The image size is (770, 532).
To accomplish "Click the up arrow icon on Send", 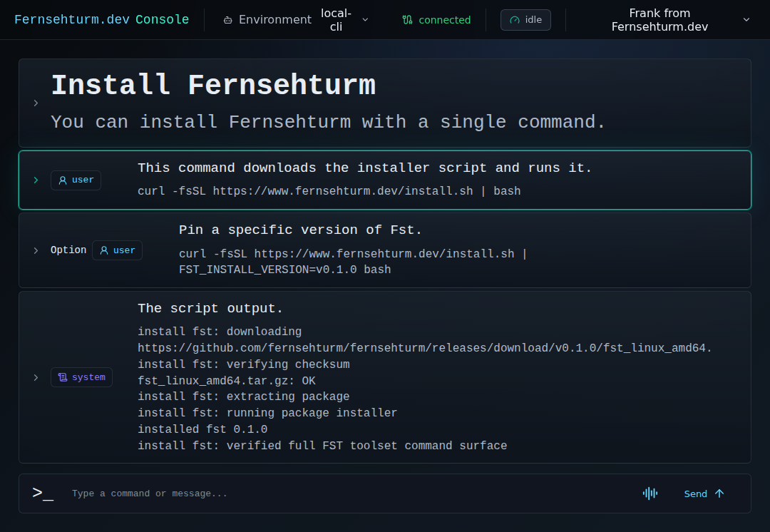I will point(719,493).
